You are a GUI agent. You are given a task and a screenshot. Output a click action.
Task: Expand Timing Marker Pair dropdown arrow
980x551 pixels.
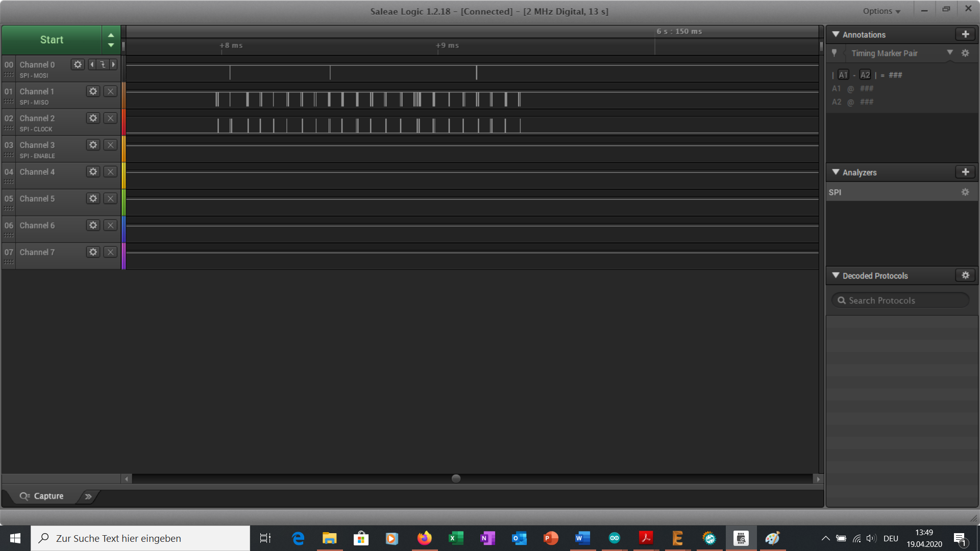950,53
